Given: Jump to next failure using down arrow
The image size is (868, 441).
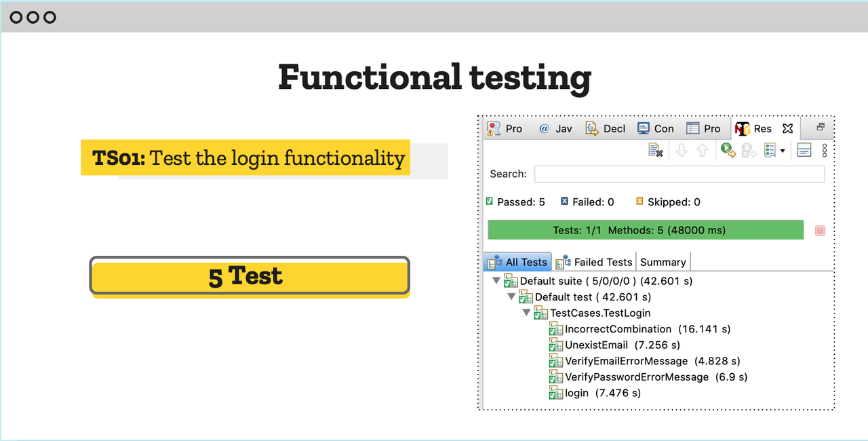Looking at the screenshot, I should (x=682, y=151).
